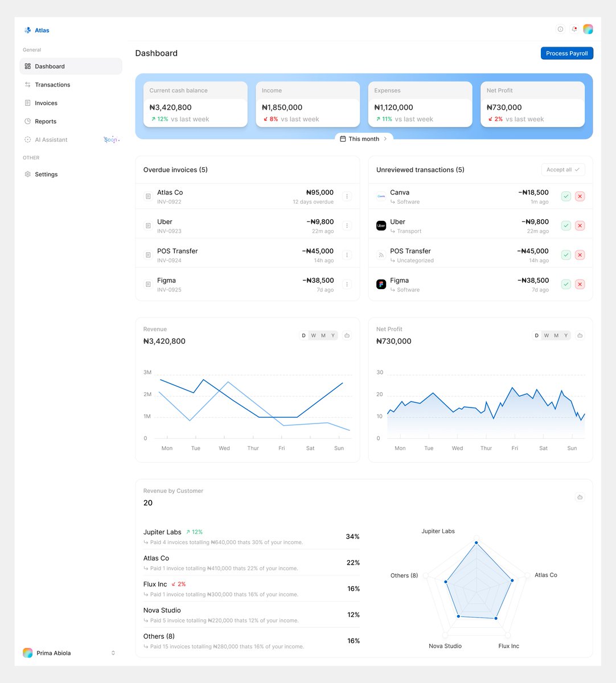616x683 pixels.
Task: Click the export icon on Revenue by Customer
Action: [580, 497]
